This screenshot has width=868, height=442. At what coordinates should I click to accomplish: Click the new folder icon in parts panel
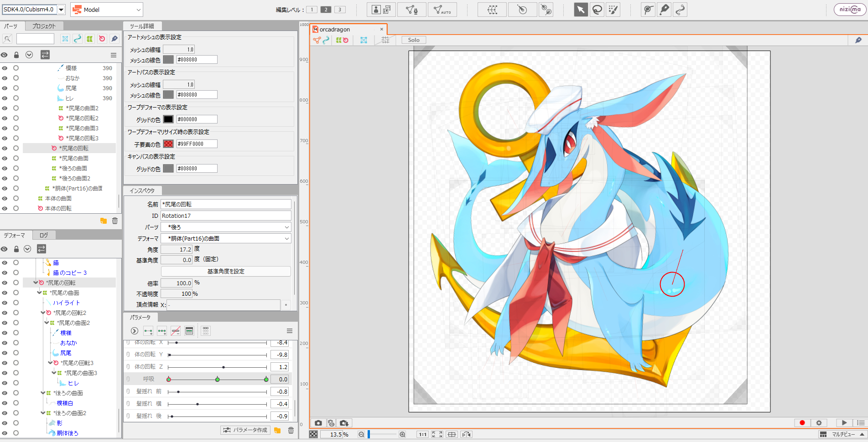[x=104, y=221]
